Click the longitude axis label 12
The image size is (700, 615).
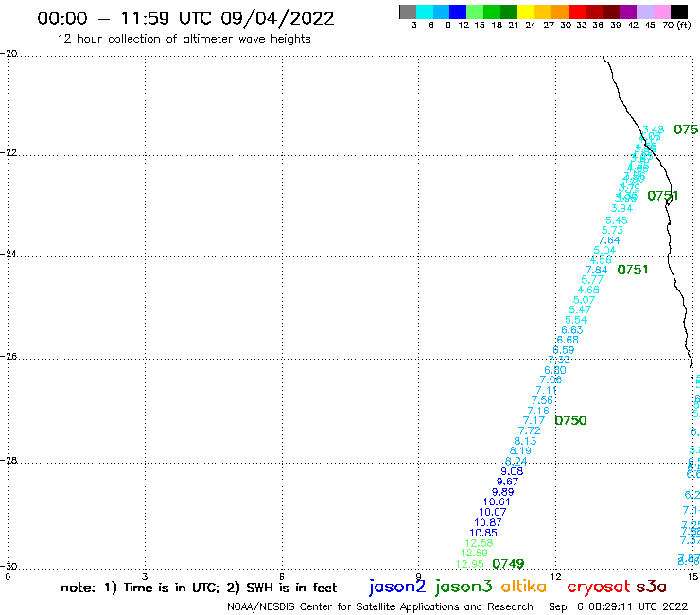click(555, 576)
